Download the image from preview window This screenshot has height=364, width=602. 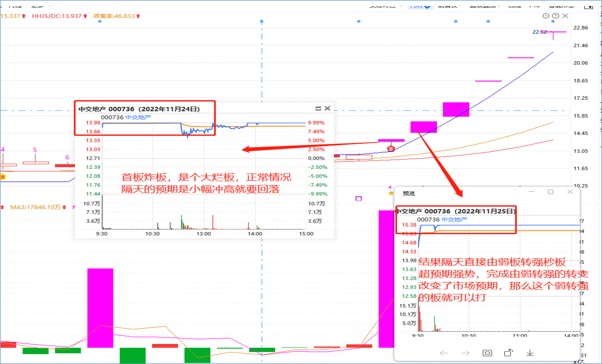click(x=530, y=353)
